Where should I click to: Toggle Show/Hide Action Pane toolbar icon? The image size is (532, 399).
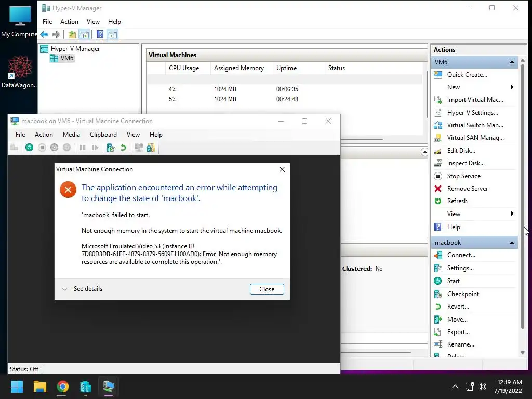click(113, 34)
